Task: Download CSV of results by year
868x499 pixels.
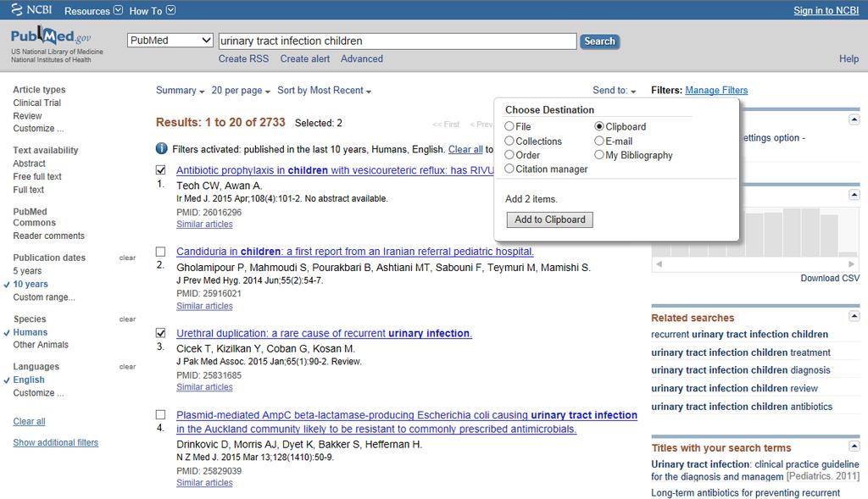Action: click(830, 278)
